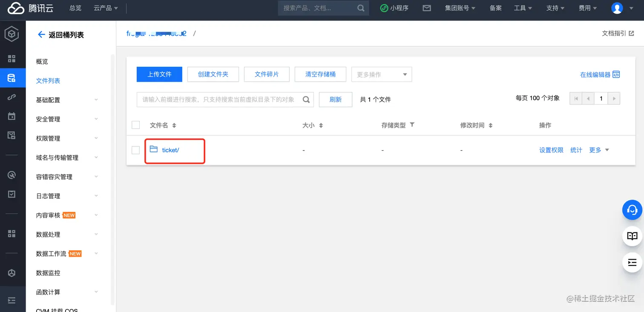Check the ticket/ folder row checkbox
Image resolution: width=644 pixels, height=312 pixels.
136,150
